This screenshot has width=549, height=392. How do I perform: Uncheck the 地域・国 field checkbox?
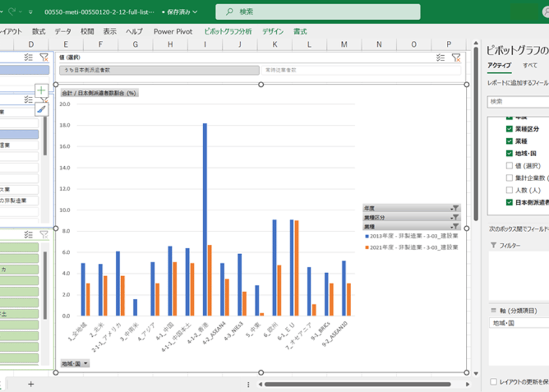509,153
